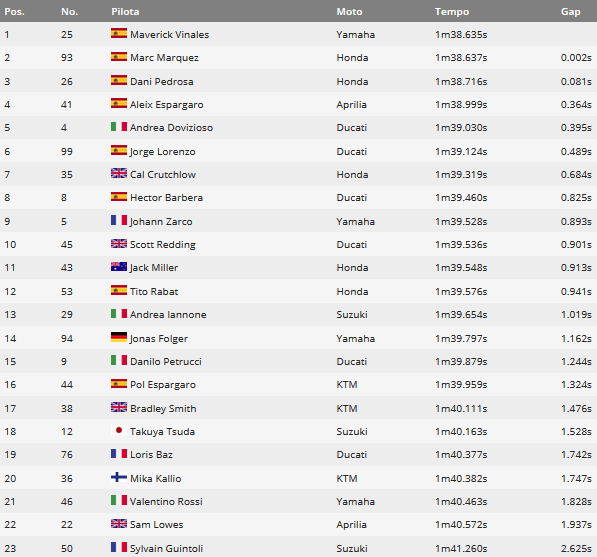Click UK flag beside Cal Crutchlow
The height and width of the screenshot is (557, 597).
tap(119, 173)
